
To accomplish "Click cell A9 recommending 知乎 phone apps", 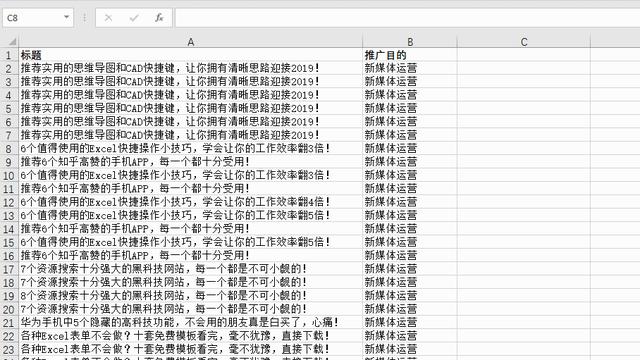I will 191,162.
